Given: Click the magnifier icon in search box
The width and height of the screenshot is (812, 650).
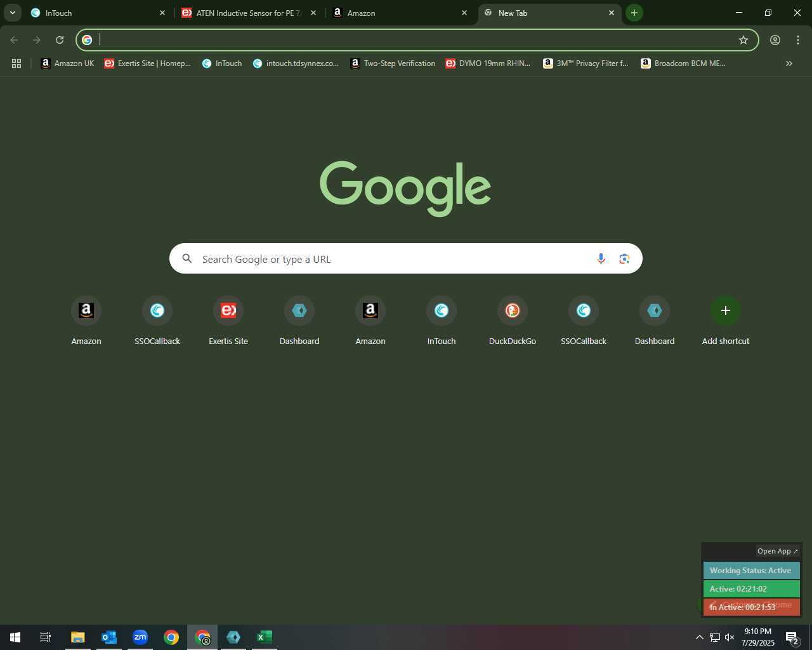Looking at the screenshot, I should click(x=187, y=259).
